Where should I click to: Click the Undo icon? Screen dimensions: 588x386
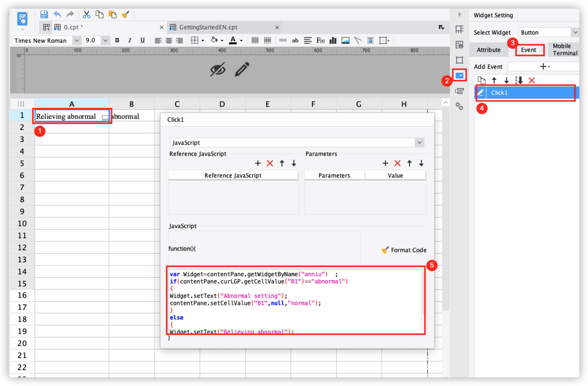[57, 15]
